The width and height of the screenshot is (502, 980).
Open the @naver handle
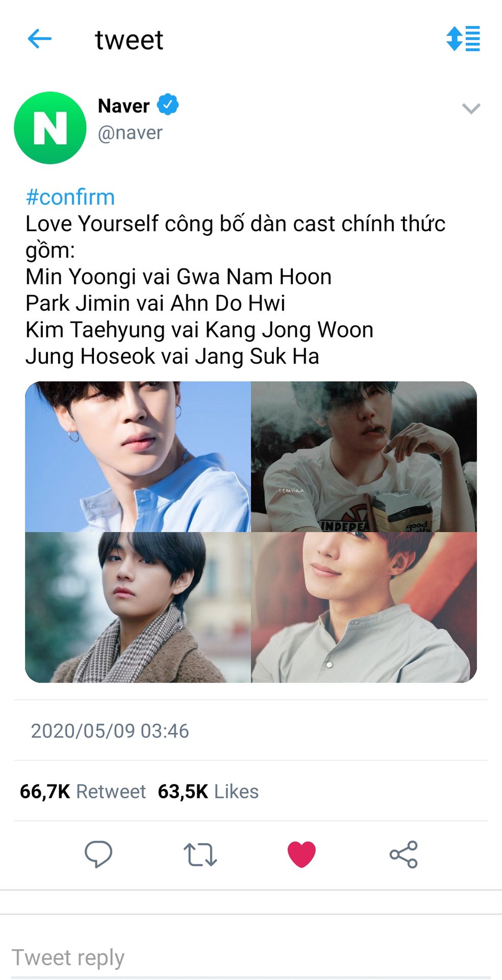coord(130,133)
